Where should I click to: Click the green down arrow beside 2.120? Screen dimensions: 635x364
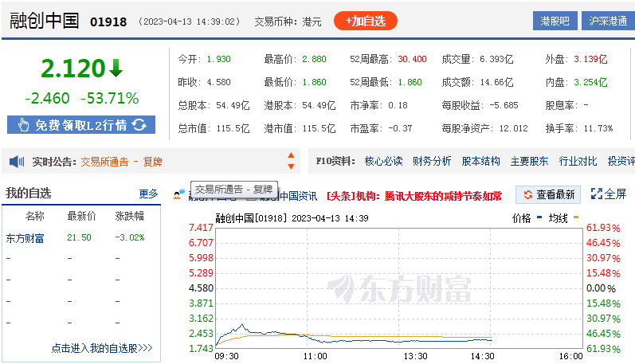click(x=116, y=68)
